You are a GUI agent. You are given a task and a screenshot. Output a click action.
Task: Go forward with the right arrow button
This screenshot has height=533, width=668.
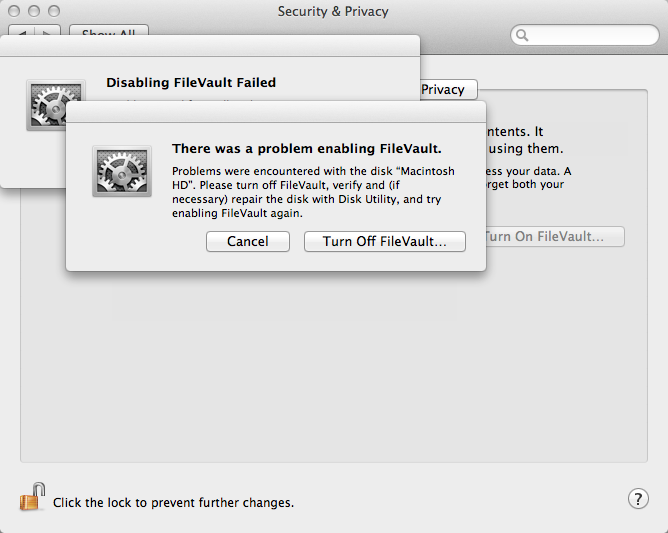(48, 30)
